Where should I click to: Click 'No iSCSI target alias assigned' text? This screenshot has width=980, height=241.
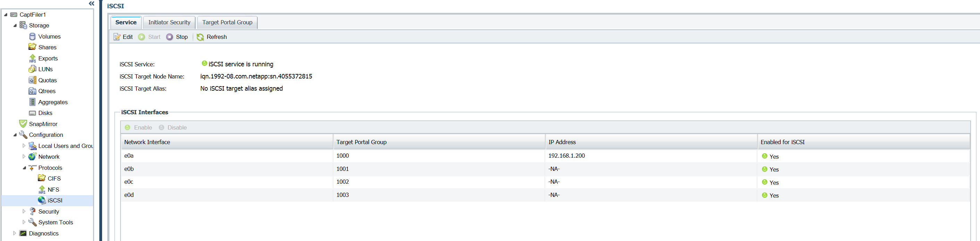(x=242, y=89)
